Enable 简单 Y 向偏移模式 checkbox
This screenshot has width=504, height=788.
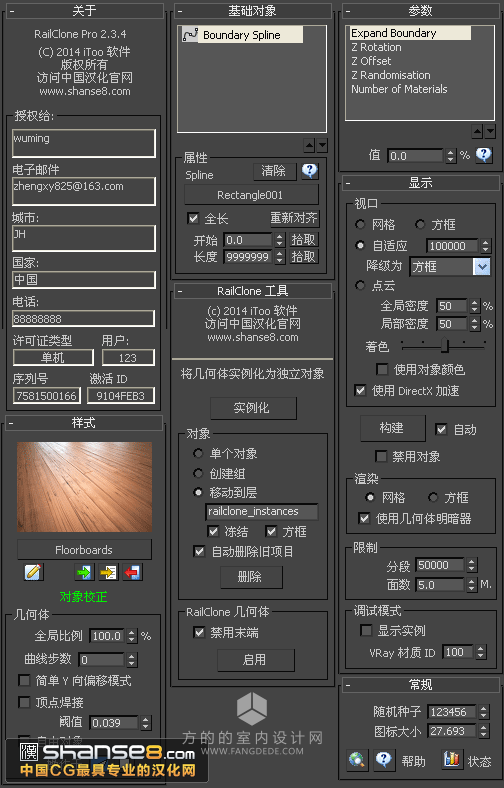[24, 680]
